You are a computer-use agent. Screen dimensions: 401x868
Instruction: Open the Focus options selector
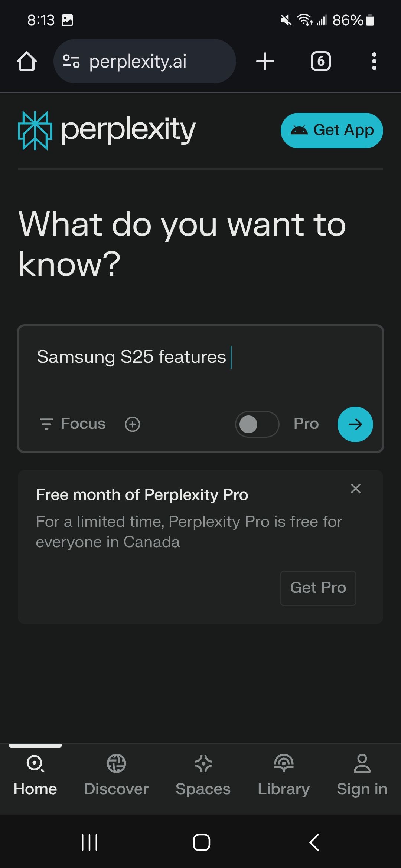point(73,424)
